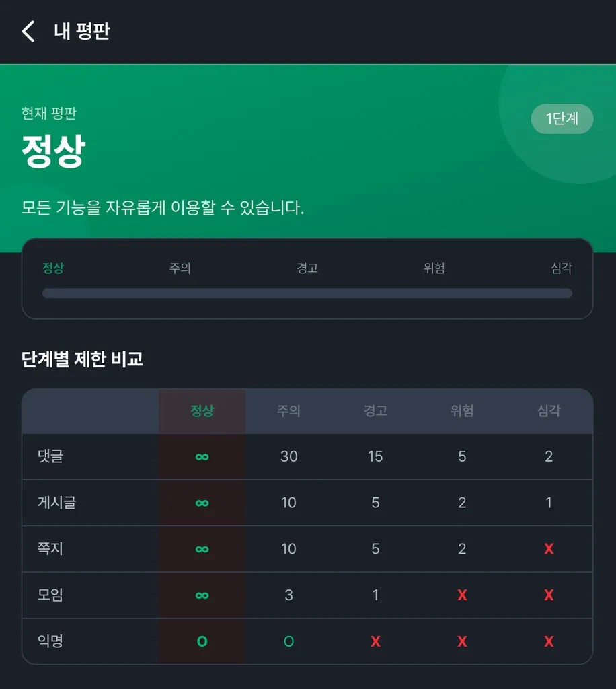Click the infinity icon in 모임 row
Viewport: 616px width, 689px height.
[x=202, y=595]
